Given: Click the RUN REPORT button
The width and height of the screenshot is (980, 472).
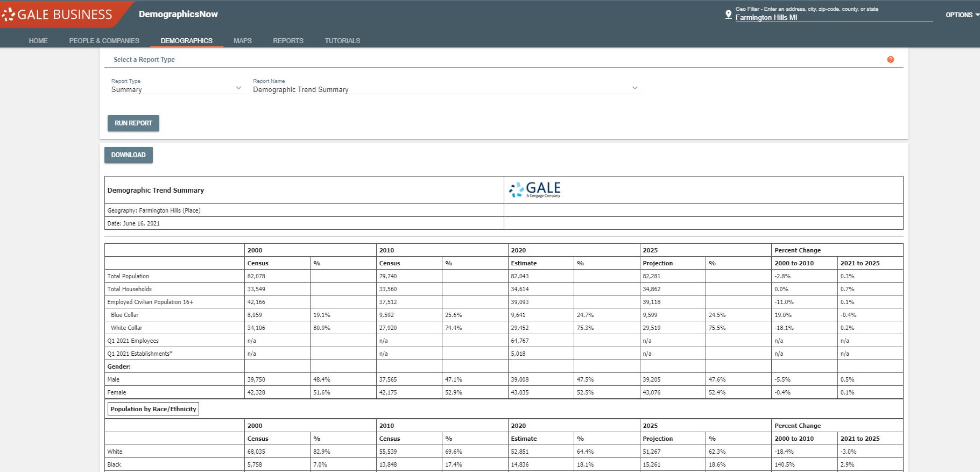Looking at the screenshot, I should 133,123.
